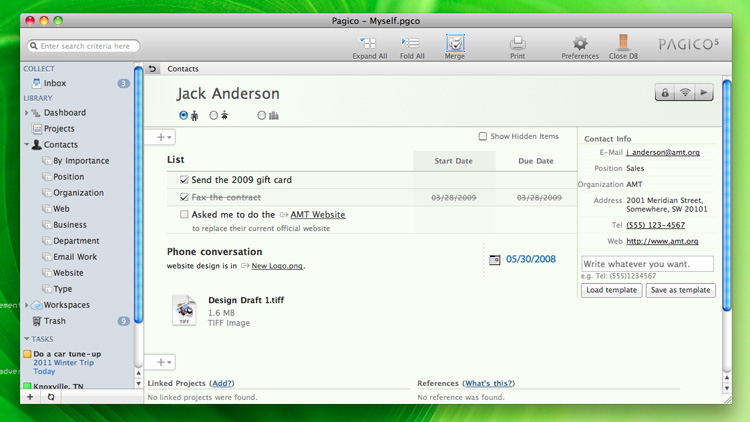
Task: Uncheck Send the 2009 gift card
Action: pos(184,180)
